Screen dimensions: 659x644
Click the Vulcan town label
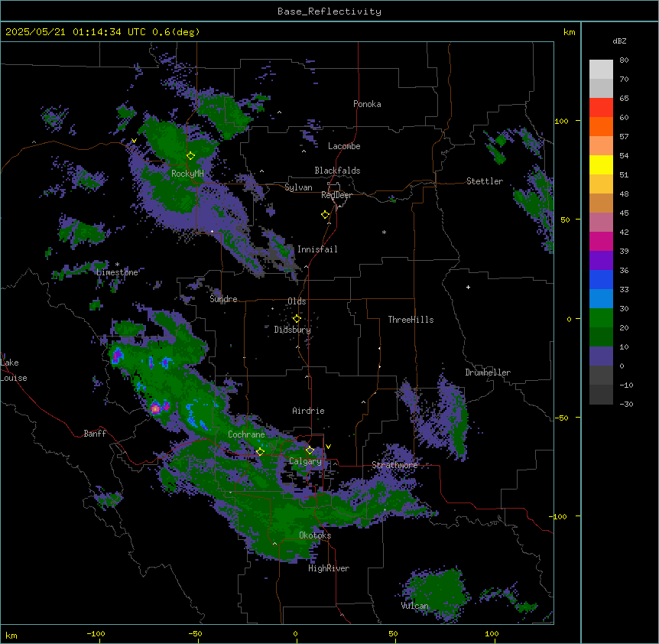point(414,606)
